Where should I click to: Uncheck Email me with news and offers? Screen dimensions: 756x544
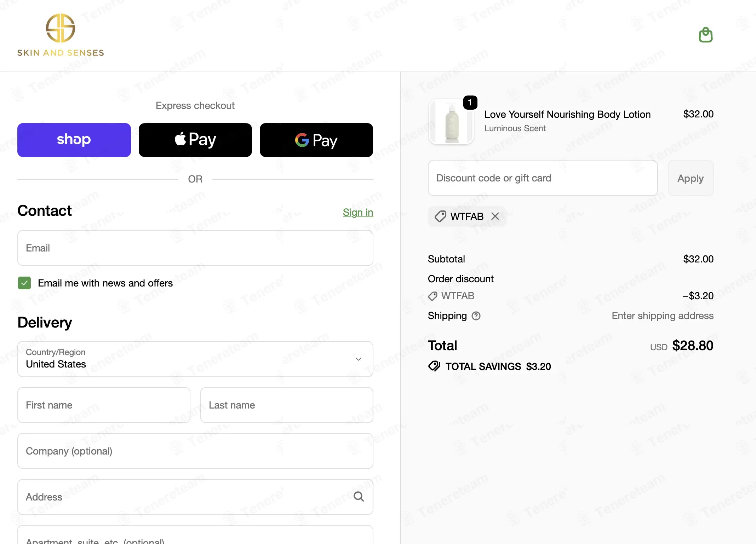click(24, 283)
